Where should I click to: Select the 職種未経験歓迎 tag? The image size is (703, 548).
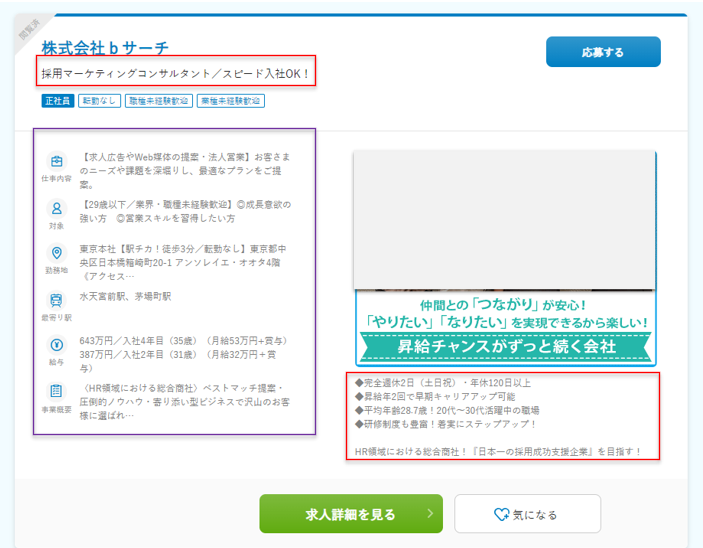(158, 101)
